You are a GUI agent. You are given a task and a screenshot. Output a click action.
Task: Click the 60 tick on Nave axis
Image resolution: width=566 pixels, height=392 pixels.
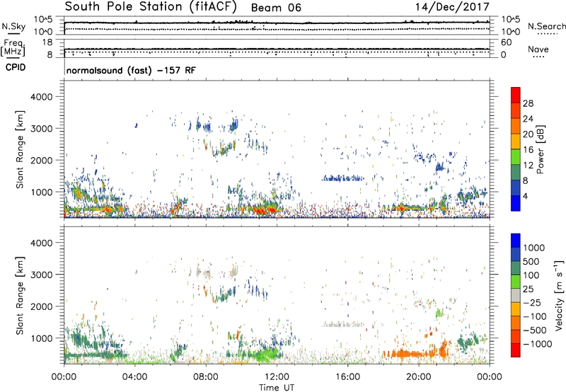[x=506, y=42]
